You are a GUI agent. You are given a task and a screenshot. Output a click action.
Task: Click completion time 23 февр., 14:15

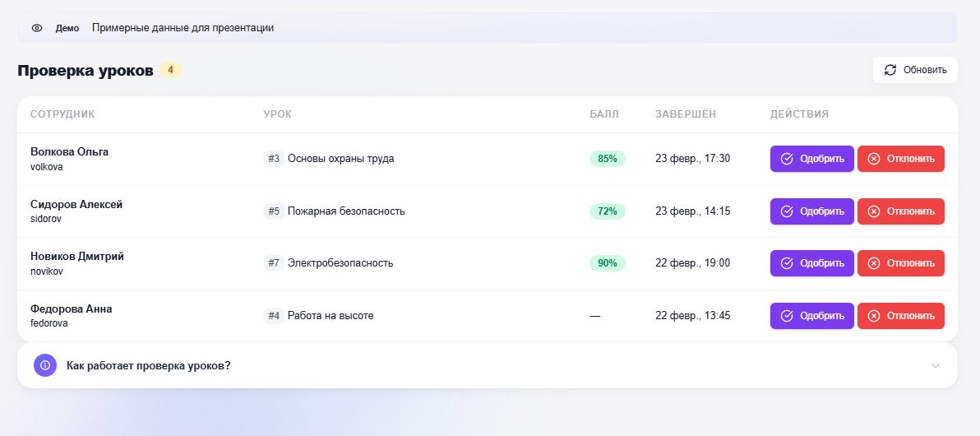tap(692, 211)
